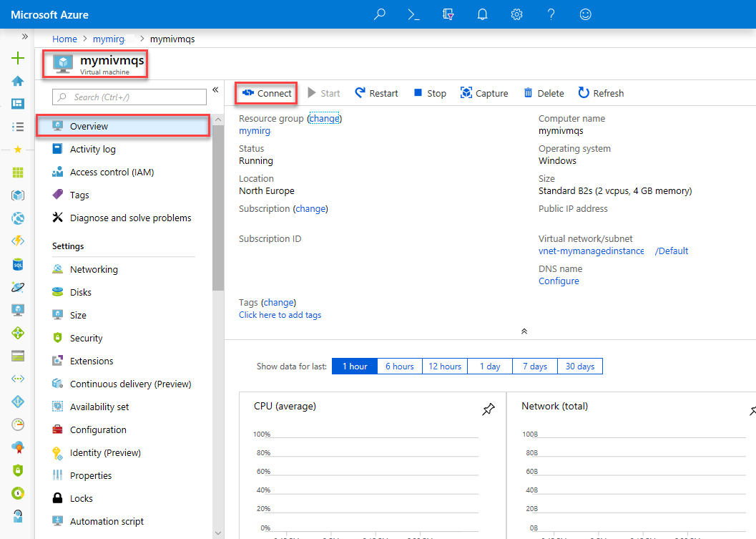The height and width of the screenshot is (539, 756).
Task: Pin the CPU average chart
Action: (489, 409)
